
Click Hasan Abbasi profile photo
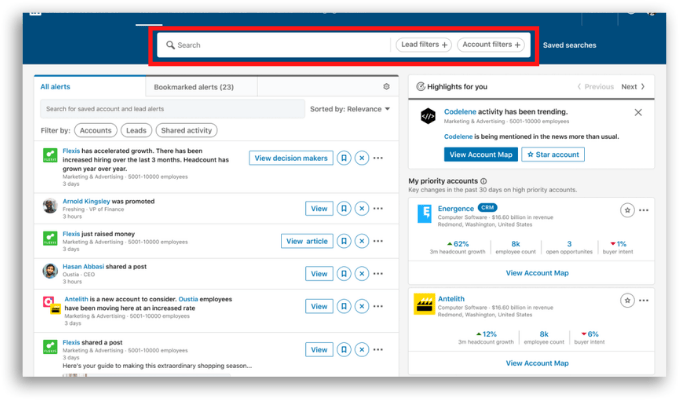point(50,271)
